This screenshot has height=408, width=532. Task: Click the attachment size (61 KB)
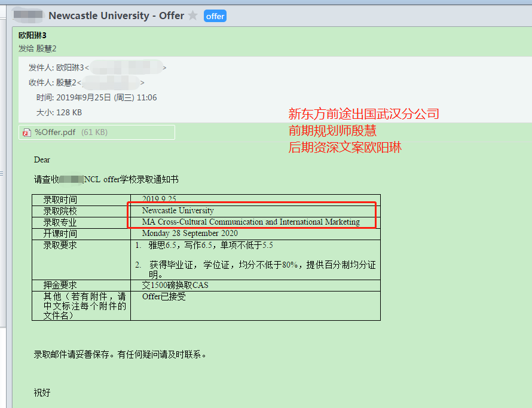coord(94,132)
